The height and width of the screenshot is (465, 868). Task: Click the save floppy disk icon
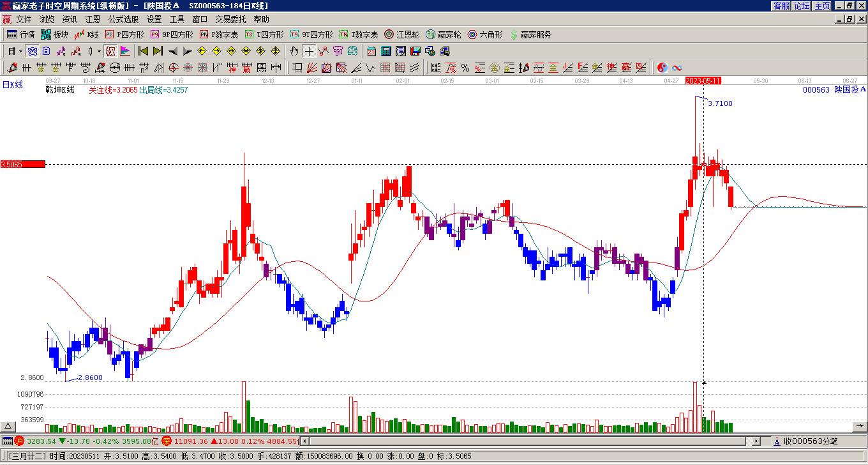tap(415, 51)
